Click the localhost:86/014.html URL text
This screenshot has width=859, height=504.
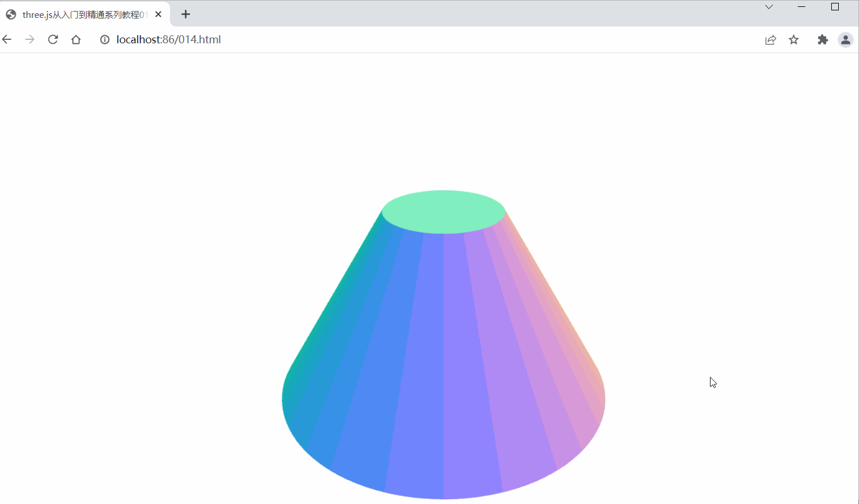click(168, 39)
